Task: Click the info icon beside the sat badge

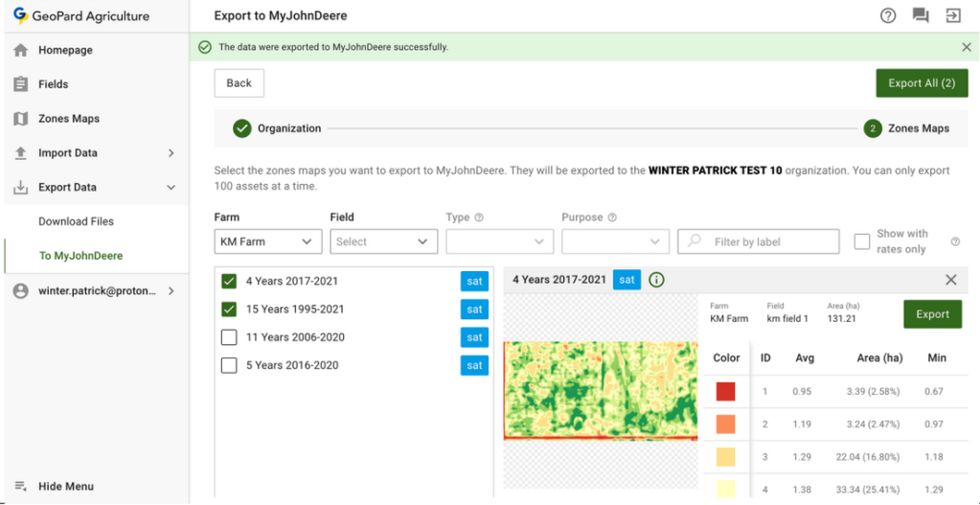Action: point(656,280)
